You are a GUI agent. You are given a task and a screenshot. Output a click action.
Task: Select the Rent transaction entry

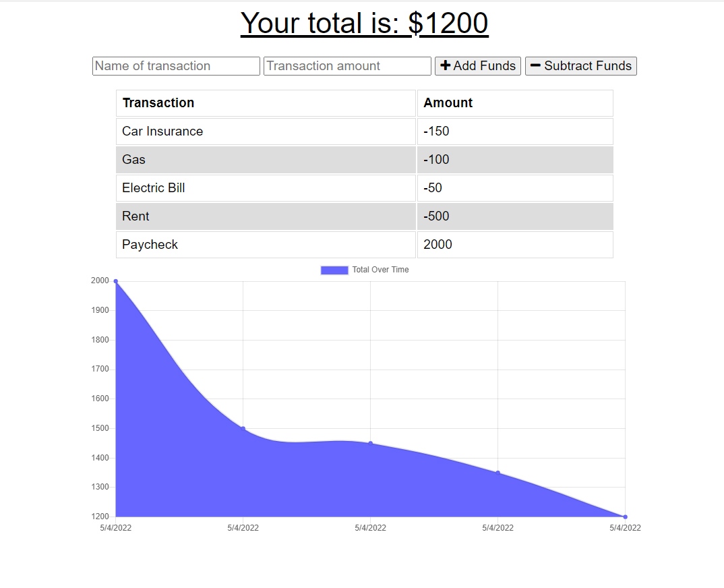click(266, 216)
